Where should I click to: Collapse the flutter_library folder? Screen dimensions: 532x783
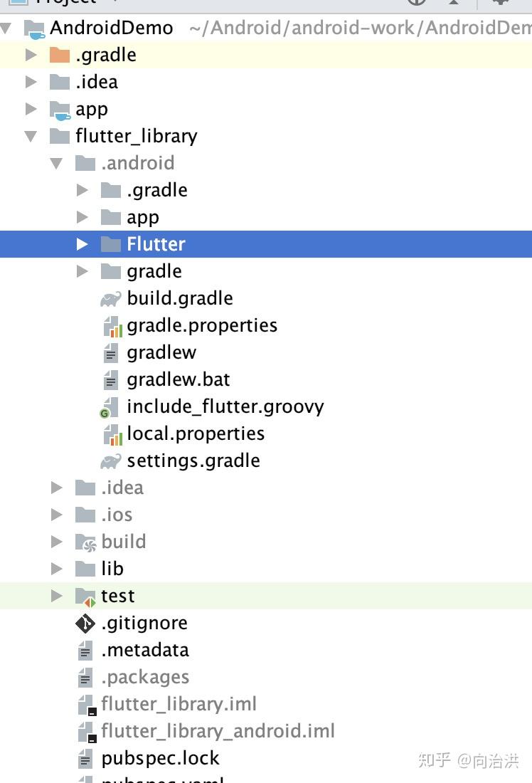tap(31, 136)
